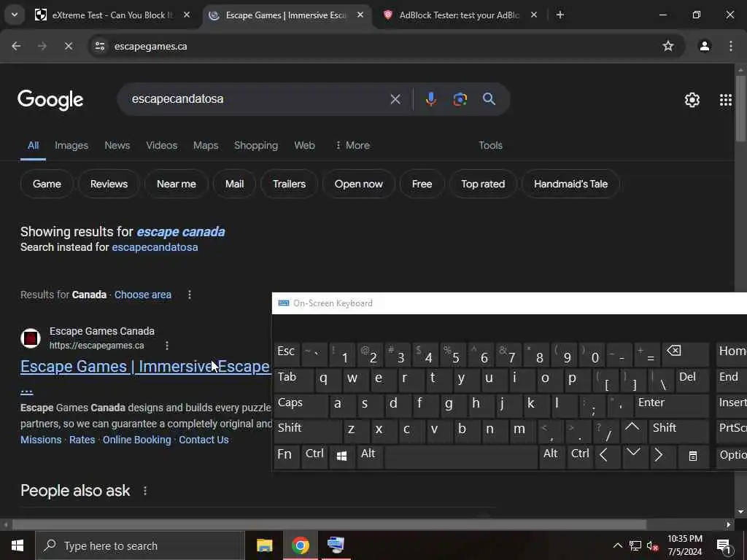Toggle the Fn key on the On-Screen Keyboard
The width and height of the screenshot is (747, 560).
(x=287, y=456)
